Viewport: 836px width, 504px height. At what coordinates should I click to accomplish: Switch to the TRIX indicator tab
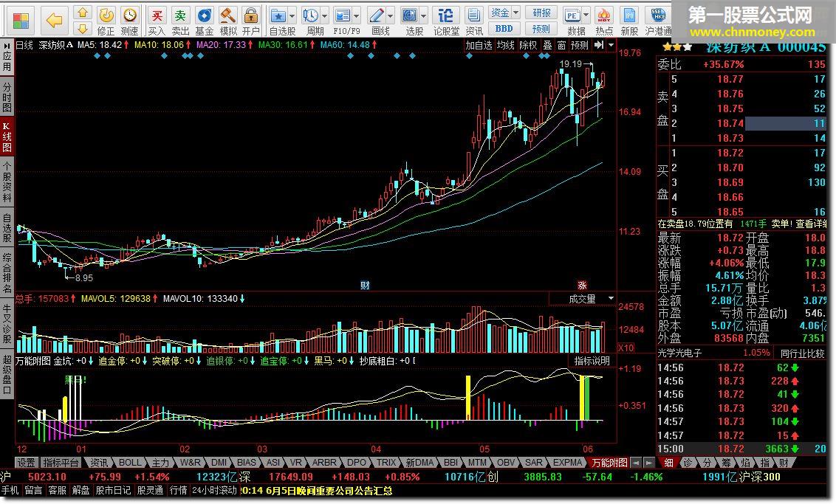386,463
